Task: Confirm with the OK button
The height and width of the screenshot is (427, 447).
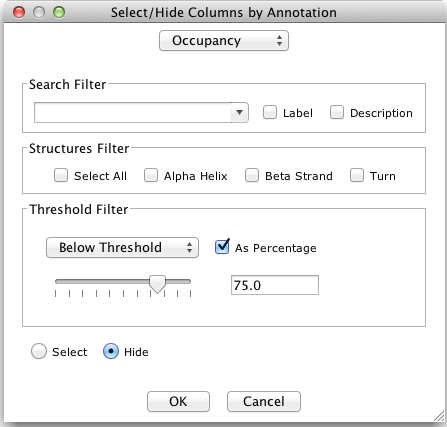Action: click(x=178, y=401)
